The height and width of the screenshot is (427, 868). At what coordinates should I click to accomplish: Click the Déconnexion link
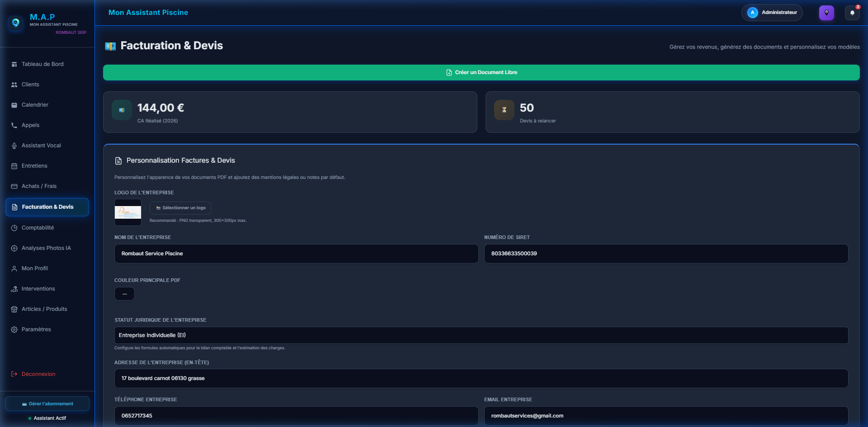(x=38, y=374)
